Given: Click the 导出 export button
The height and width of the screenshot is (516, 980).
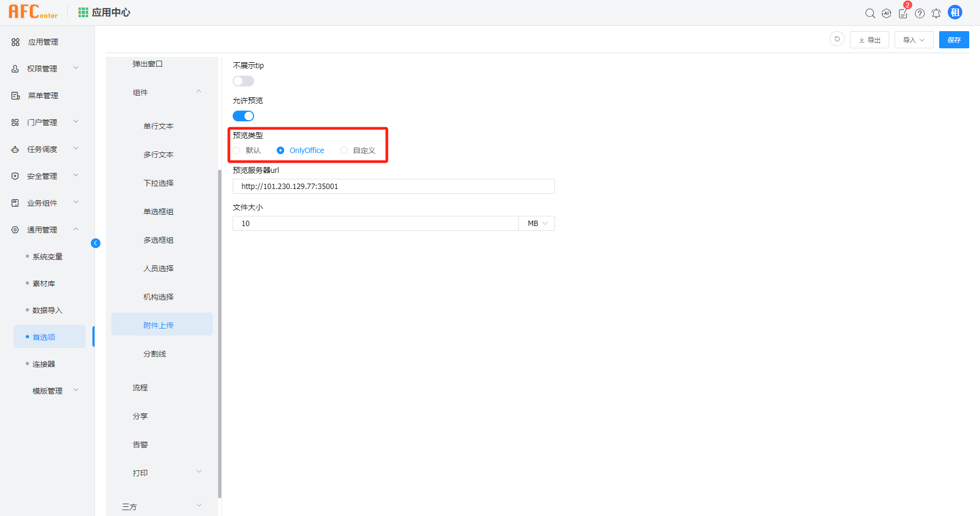Looking at the screenshot, I should tap(869, 40).
